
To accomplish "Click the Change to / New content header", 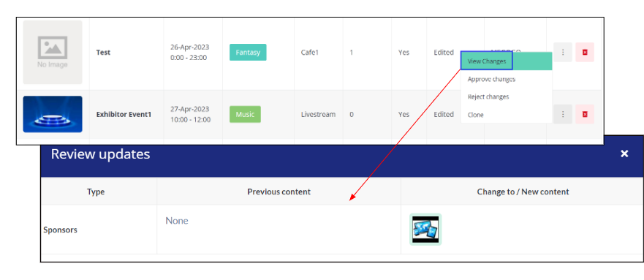I will [x=523, y=192].
